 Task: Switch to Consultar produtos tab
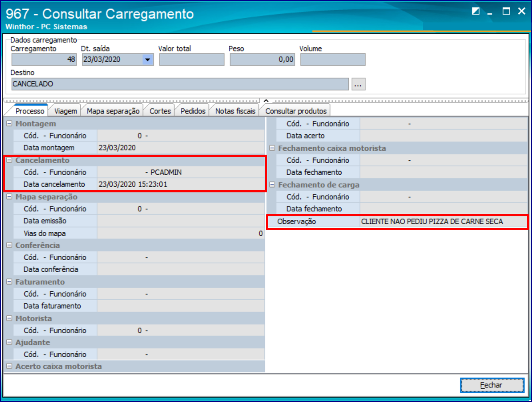[x=296, y=111]
